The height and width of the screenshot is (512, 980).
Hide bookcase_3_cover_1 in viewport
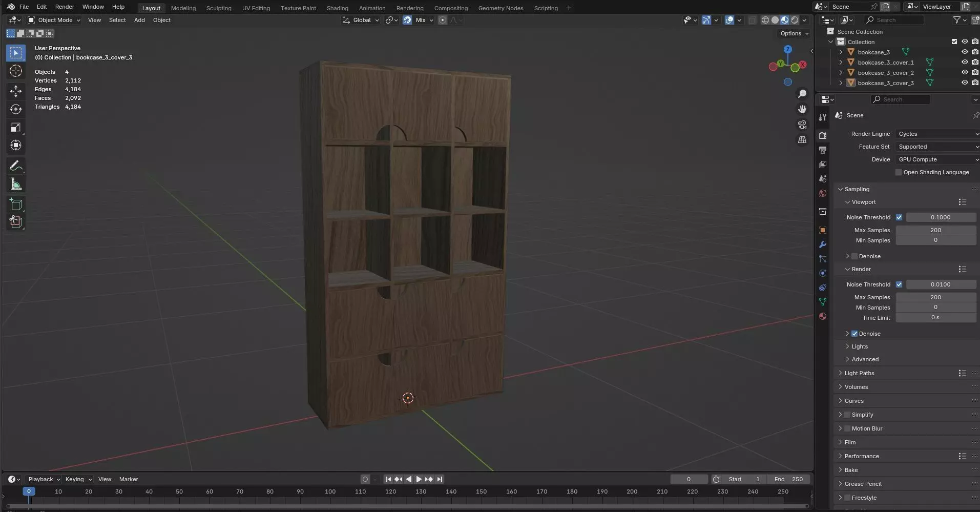(965, 62)
